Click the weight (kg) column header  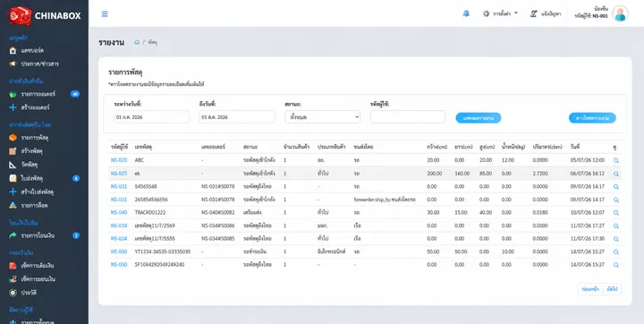coord(513,147)
